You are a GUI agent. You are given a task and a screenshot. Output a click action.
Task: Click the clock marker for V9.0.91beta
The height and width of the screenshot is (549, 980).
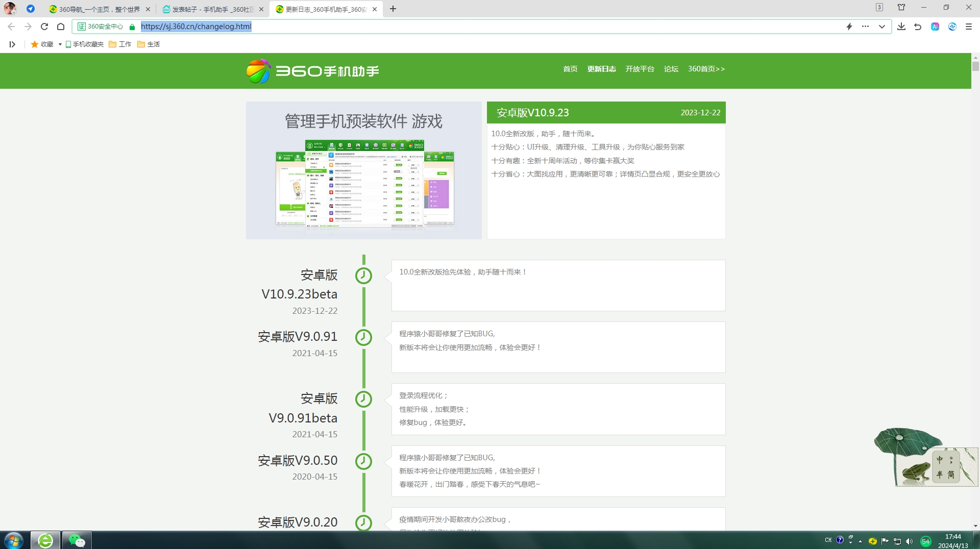[x=363, y=399]
